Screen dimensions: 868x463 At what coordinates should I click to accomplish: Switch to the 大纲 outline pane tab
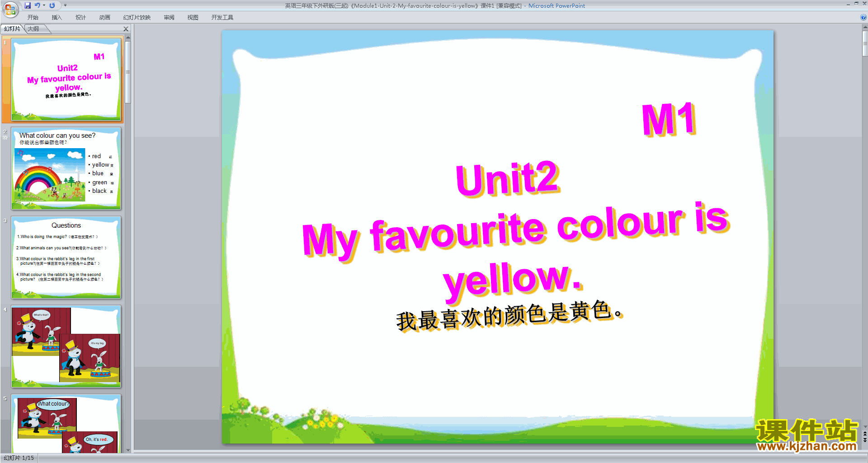pos(34,29)
